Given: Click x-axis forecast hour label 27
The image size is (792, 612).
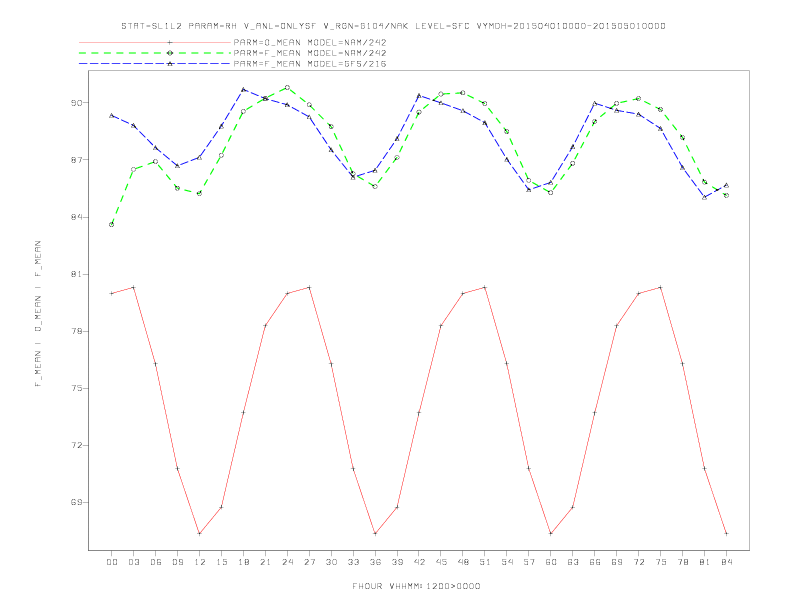Looking at the screenshot, I should [x=309, y=562].
